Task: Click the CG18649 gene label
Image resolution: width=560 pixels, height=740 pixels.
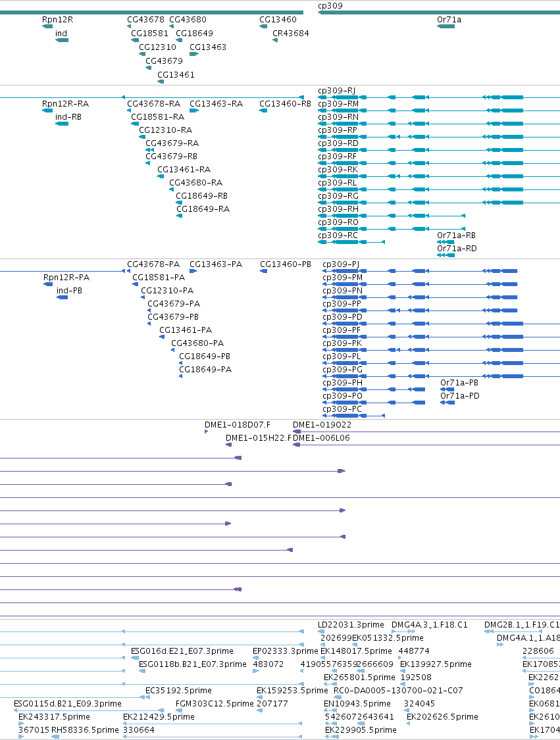Action: [x=194, y=34]
